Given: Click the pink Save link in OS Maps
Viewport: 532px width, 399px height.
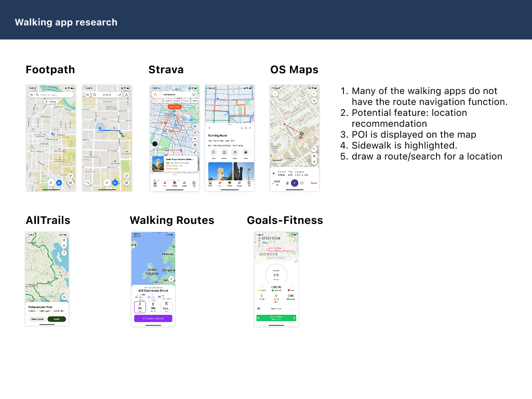Looking at the screenshot, I should (314, 183).
